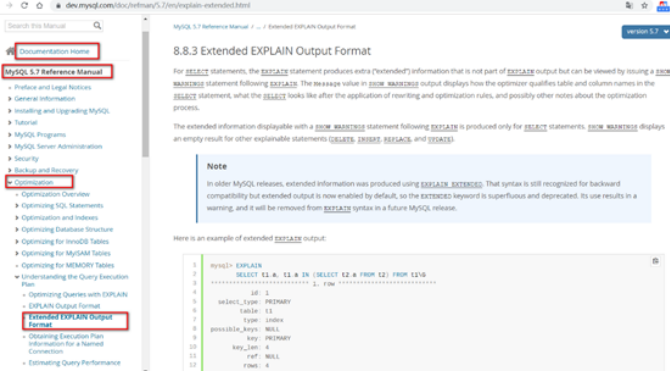Viewport: 670px width, 371px height.
Task: Open Documentation Home link
Action: click(x=54, y=51)
